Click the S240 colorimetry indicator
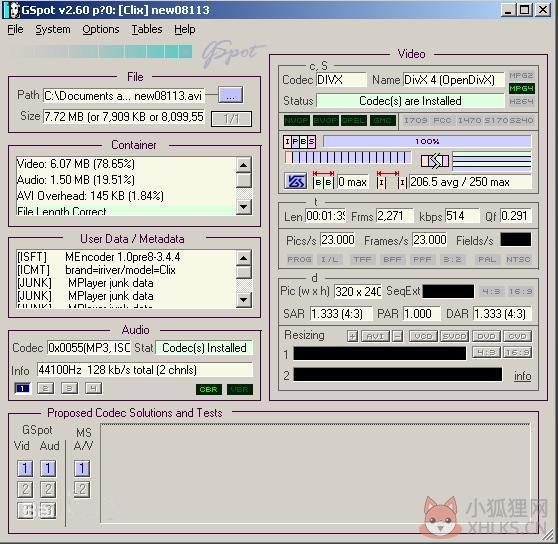 tap(521, 121)
